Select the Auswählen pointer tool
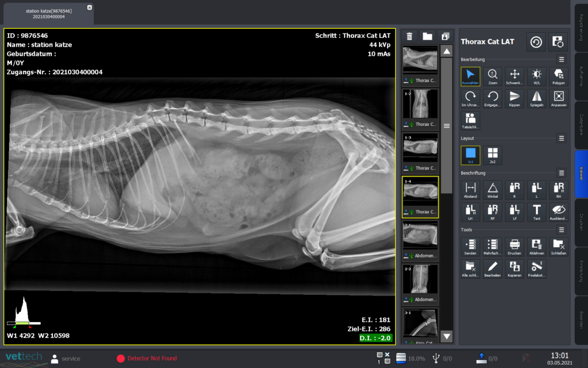 pyautogui.click(x=470, y=76)
